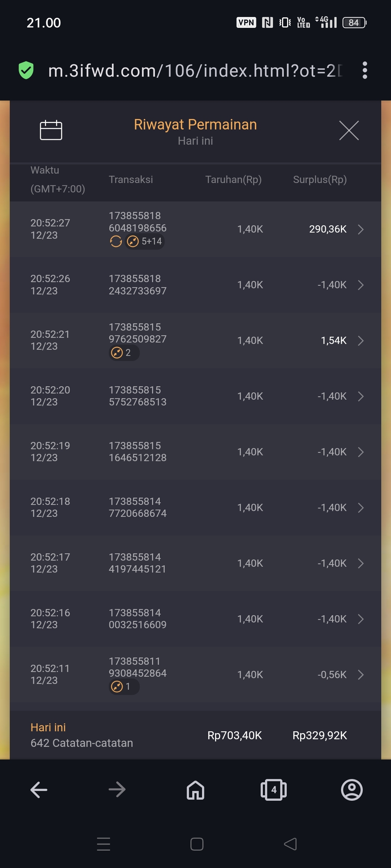The height and width of the screenshot is (868, 391).
Task: Tap the 5+14 free spin badge
Action: (x=145, y=241)
